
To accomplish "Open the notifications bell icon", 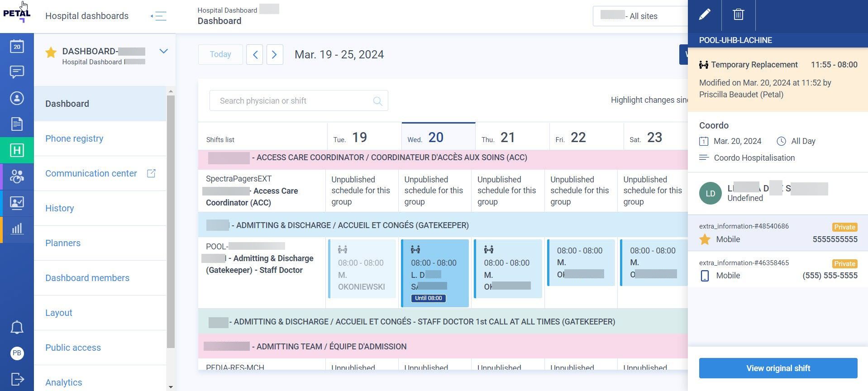I will [x=17, y=327].
